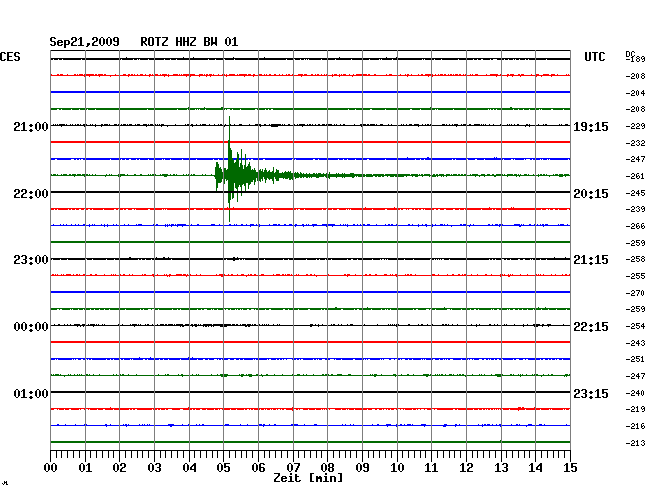Select the 22:00 local time label
650x494 pixels.
coord(31,194)
